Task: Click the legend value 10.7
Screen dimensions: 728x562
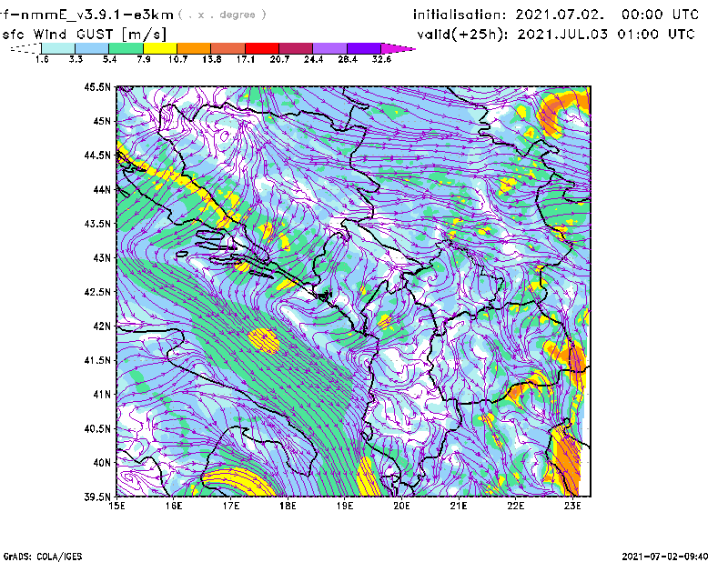Action: [x=177, y=59]
